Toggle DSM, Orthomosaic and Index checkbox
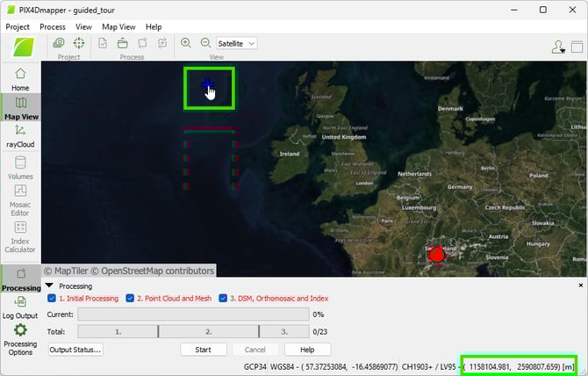This screenshot has height=376, width=588. pos(223,299)
